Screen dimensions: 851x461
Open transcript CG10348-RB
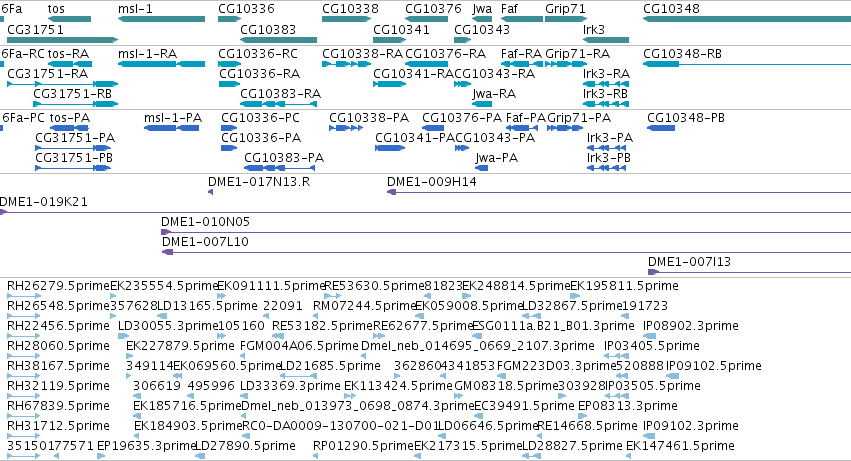747,64
